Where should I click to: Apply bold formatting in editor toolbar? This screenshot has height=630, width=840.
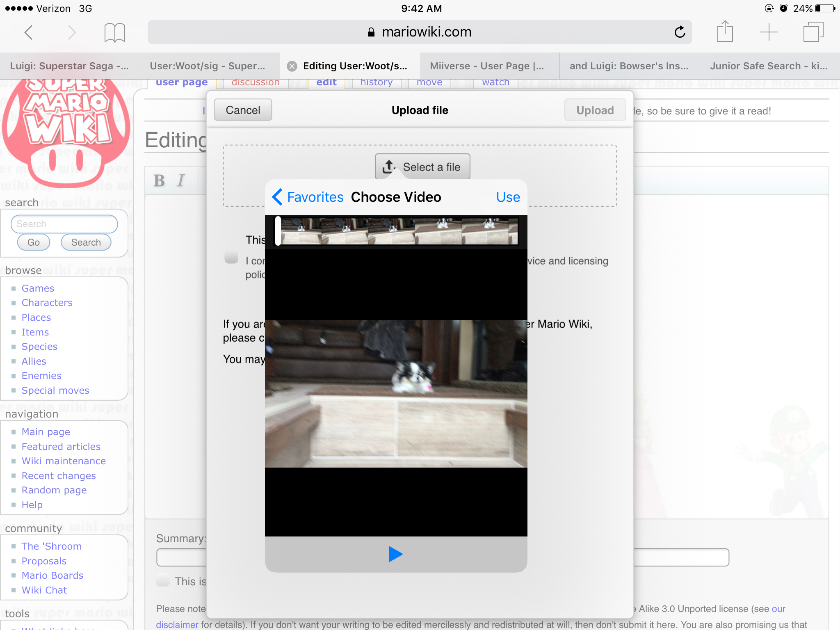pyautogui.click(x=159, y=180)
